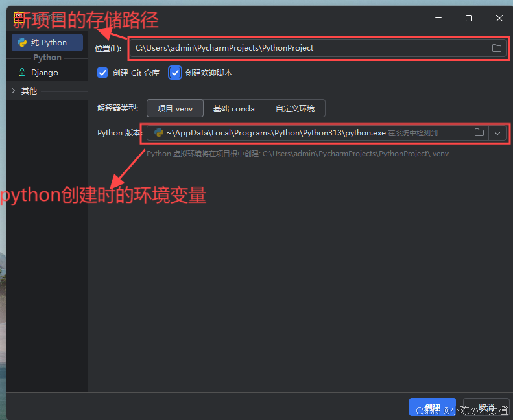
Task: Click the 解释器类型: label
Action: 117,108
